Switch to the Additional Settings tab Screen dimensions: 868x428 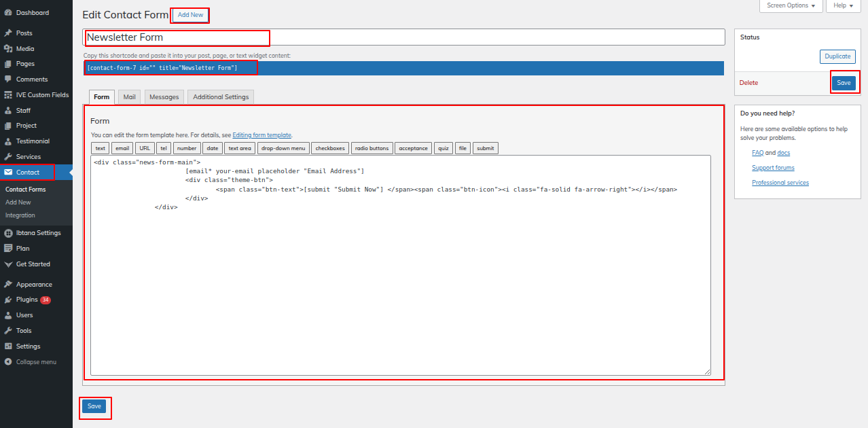coord(221,97)
